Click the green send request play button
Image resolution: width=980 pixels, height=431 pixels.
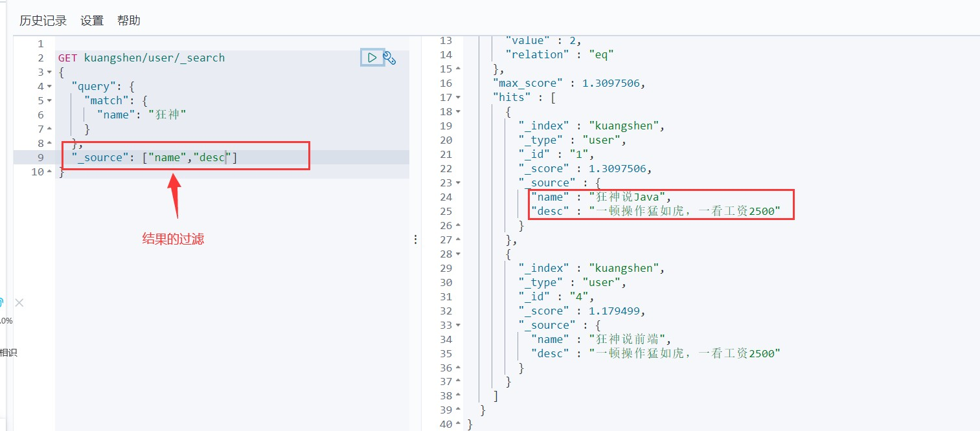(x=372, y=58)
